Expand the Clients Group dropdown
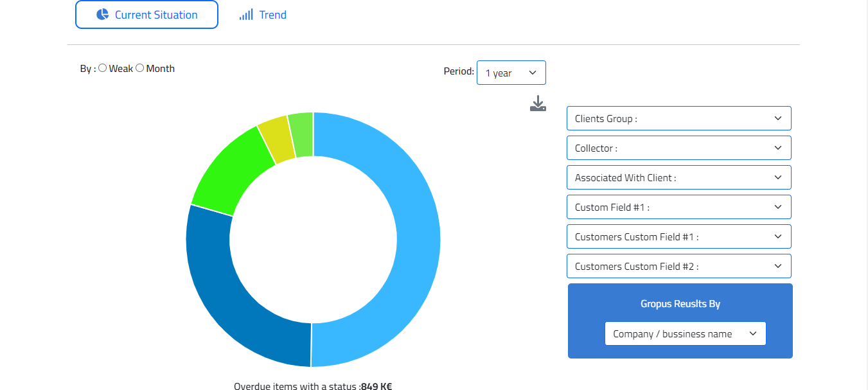 678,118
